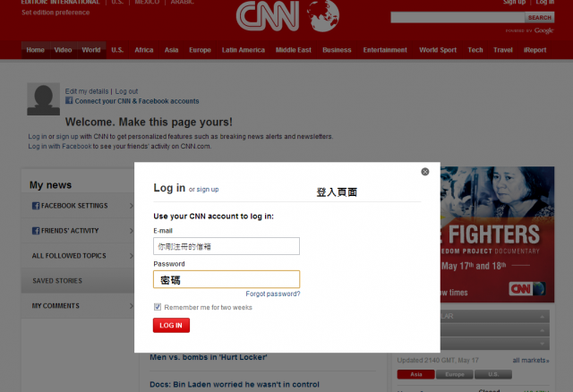Expand the My Comments arrow

point(131,306)
